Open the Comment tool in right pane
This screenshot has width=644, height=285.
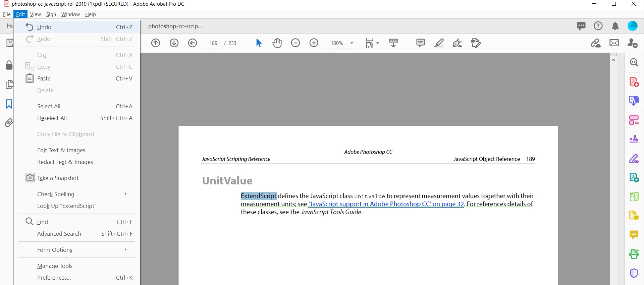point(634,235)
